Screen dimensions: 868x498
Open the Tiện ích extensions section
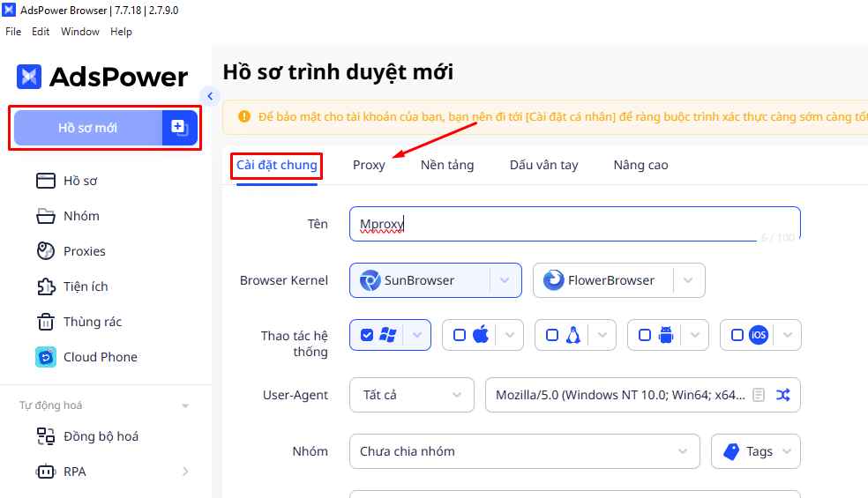[x=85, y=286]
